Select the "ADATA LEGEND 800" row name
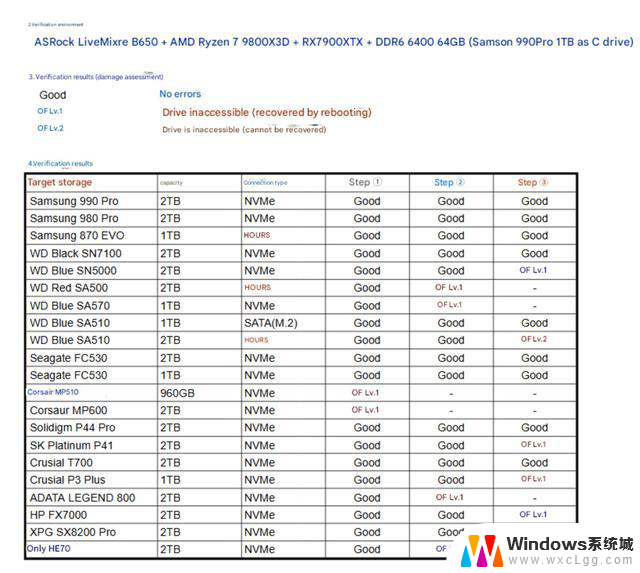Screen dimensions: 640x573 pyautogui.click(x=82, y=497)
